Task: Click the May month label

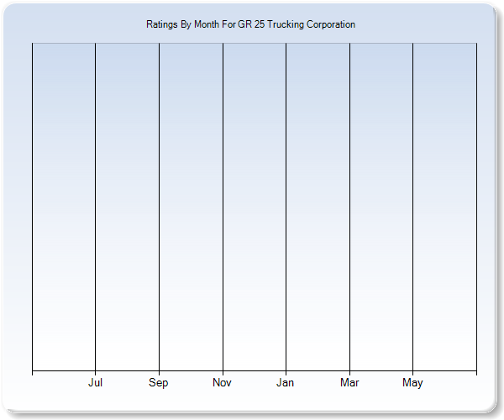Action: (x=412, y=383)
